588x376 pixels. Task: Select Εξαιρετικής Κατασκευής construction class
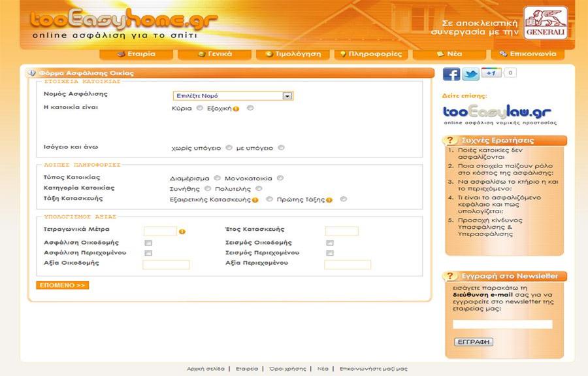click(269, 199)
